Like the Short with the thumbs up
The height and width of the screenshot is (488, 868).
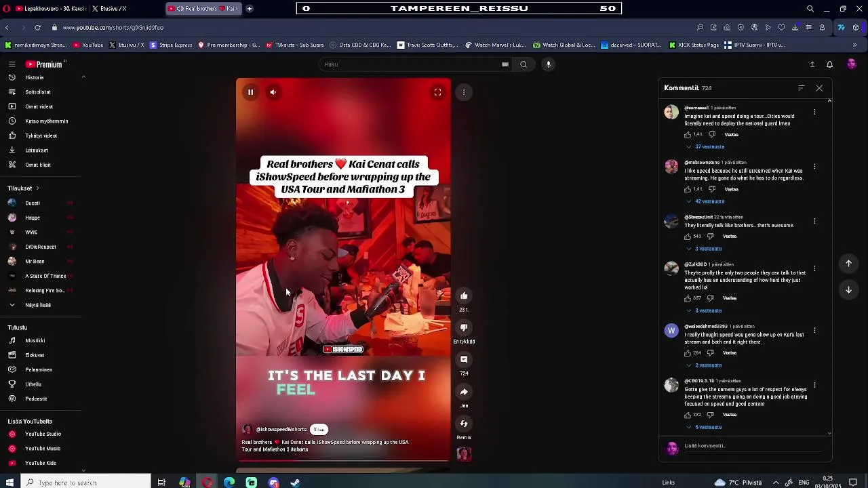click(464, 296)
